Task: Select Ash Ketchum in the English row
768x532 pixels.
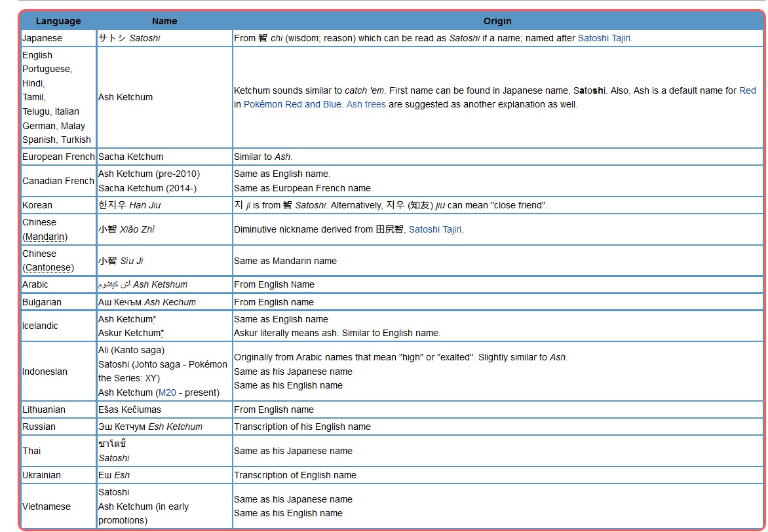Action: (x=125, y=97)
